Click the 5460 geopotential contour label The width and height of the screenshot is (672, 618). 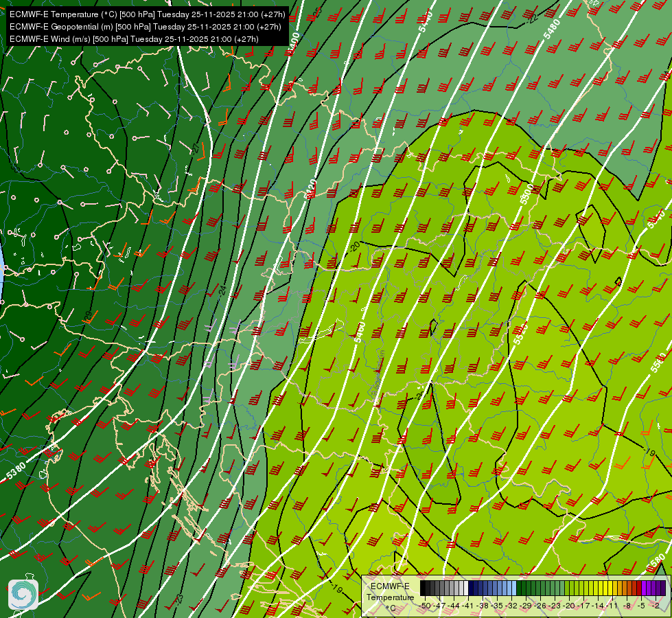coord(359,332)
